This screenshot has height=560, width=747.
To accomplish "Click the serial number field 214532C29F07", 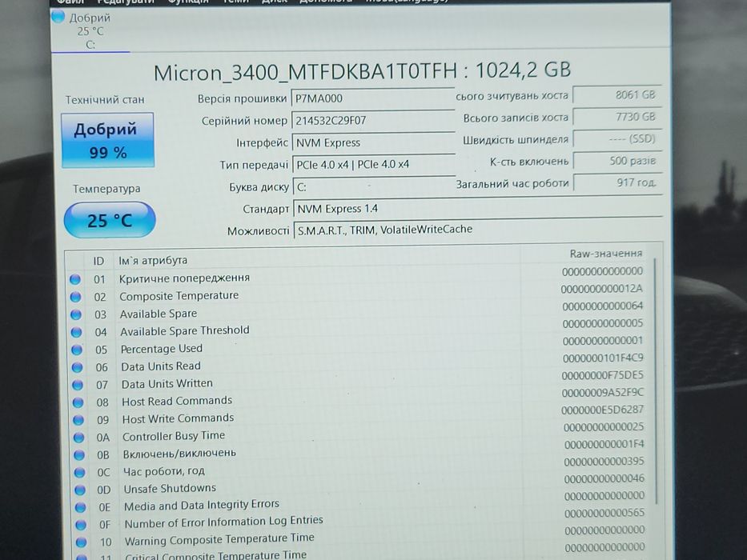I will pos(373,120).
